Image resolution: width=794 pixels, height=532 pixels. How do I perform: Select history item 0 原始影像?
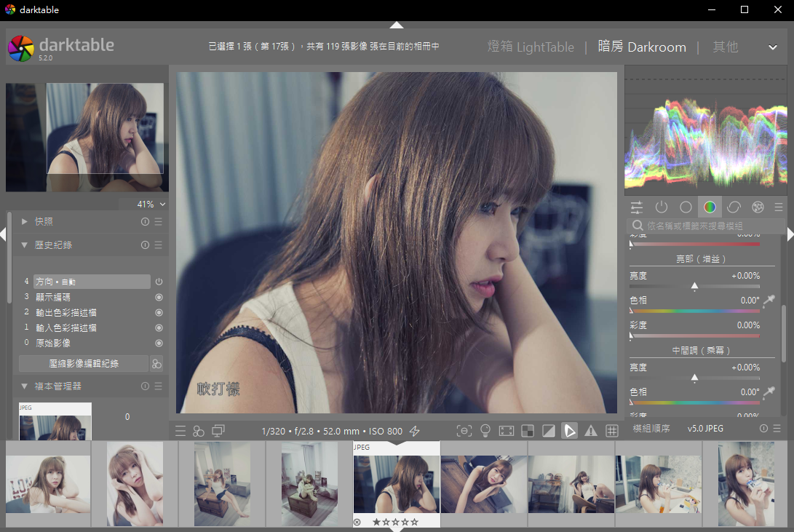(x=92, y=343)
